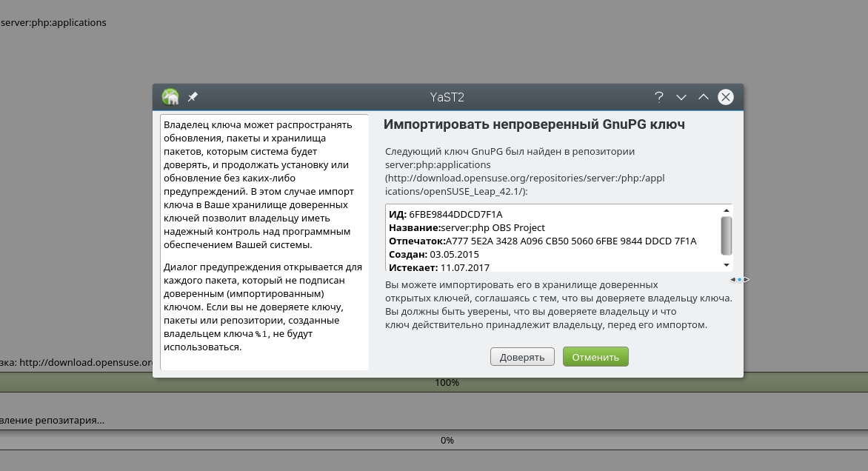Maximize the YaST2 dialog with up chevron

703,97
